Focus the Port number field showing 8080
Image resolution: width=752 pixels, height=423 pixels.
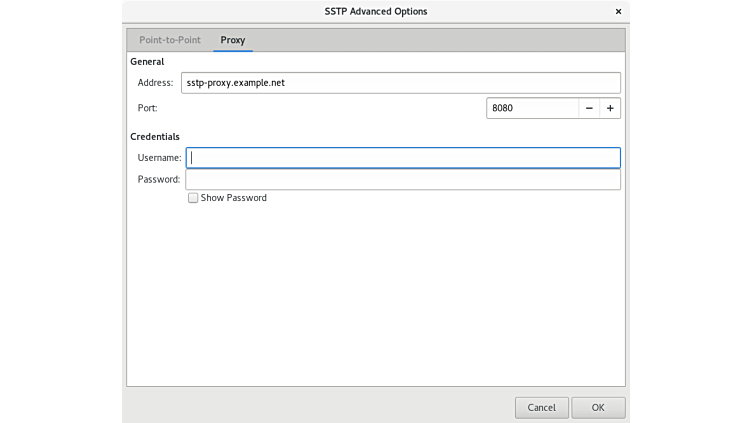click(531, 108)
